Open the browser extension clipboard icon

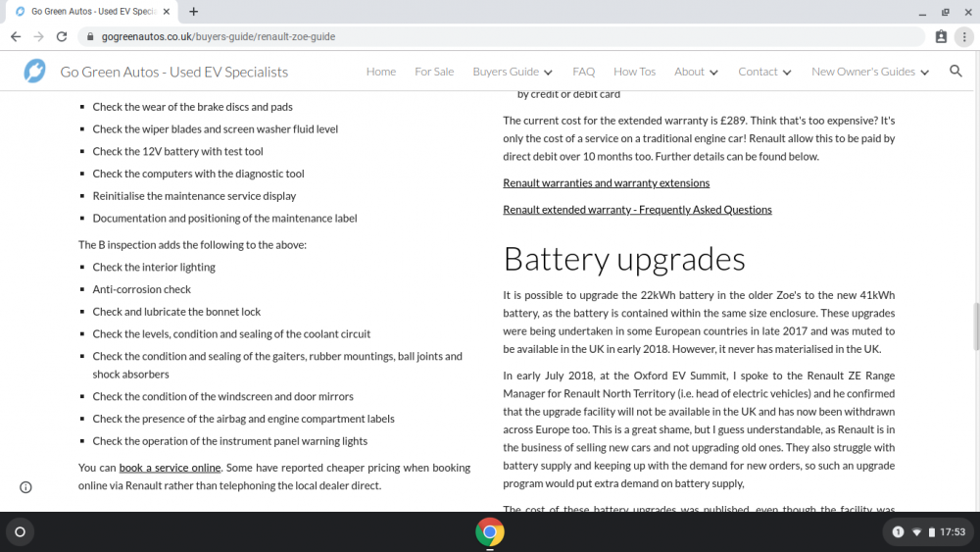pyautogui.click(x=941, y=37)
